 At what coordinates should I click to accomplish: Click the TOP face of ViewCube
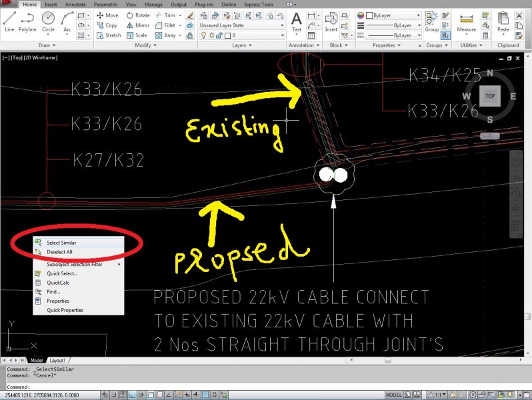click(489, 96)
